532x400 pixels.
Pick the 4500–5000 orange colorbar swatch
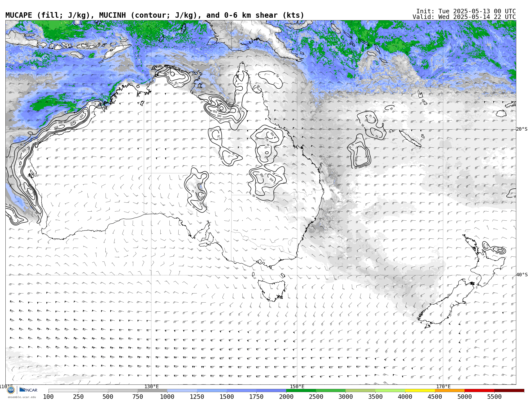click(x=450, y=391)
